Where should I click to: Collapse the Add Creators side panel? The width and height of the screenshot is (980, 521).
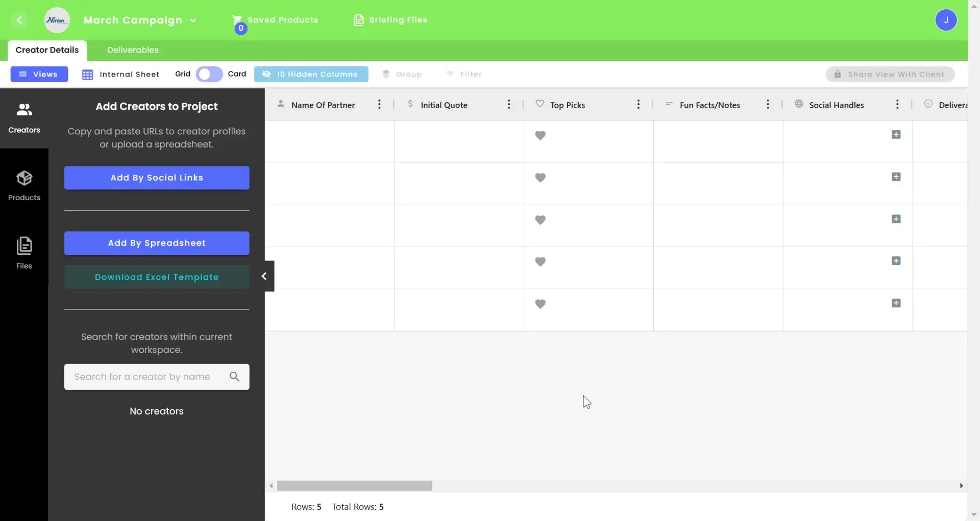[264, 276]
